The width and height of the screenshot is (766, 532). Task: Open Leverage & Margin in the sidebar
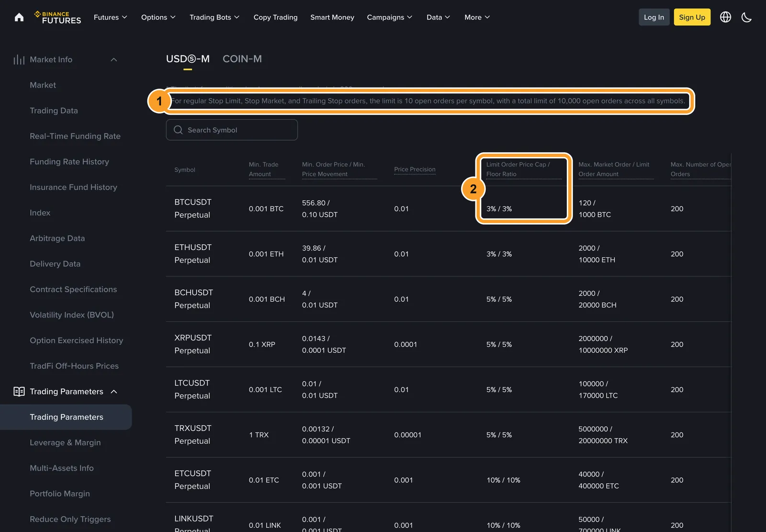pos(65,442)
